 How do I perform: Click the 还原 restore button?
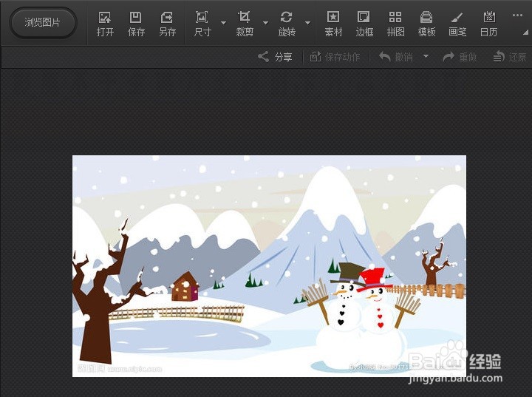510,57
